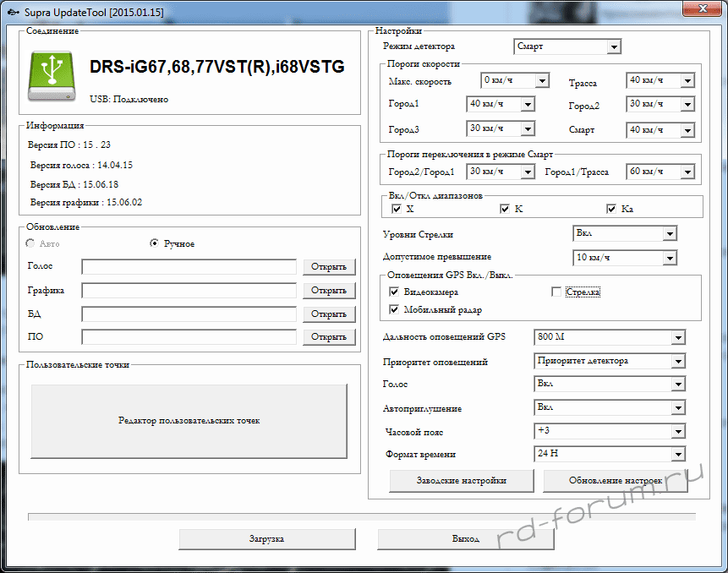The width and height of the screenshot is (728, 573).
Task: Click Открыть button for БД file
Action: click(328, 314)
